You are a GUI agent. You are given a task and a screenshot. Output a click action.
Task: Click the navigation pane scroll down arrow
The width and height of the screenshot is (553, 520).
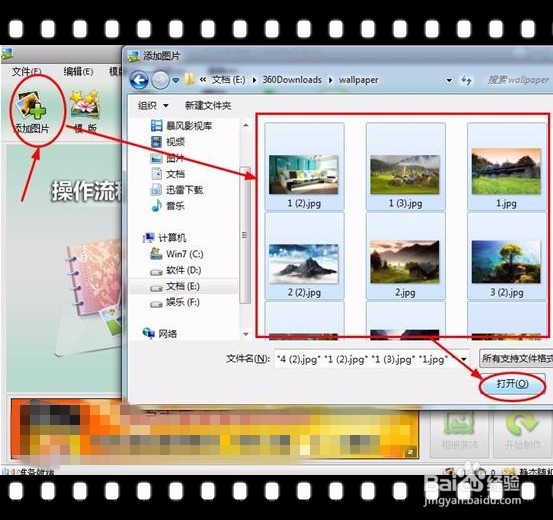click(x=245, y=334)
